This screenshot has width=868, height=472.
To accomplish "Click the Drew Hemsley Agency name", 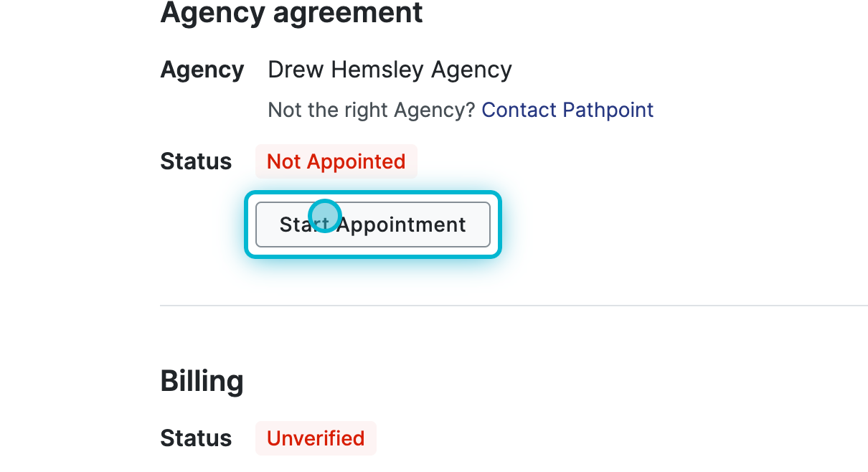I will coord(390,70).
